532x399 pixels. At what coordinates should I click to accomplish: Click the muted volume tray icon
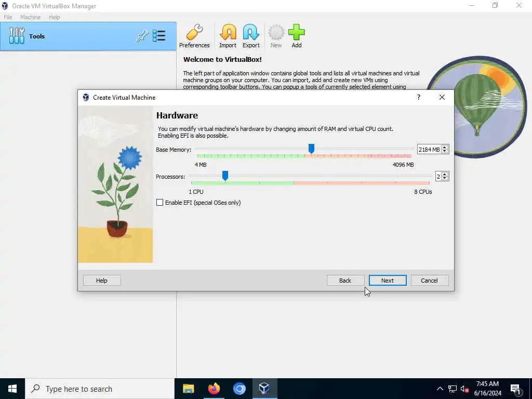(465, 389)
